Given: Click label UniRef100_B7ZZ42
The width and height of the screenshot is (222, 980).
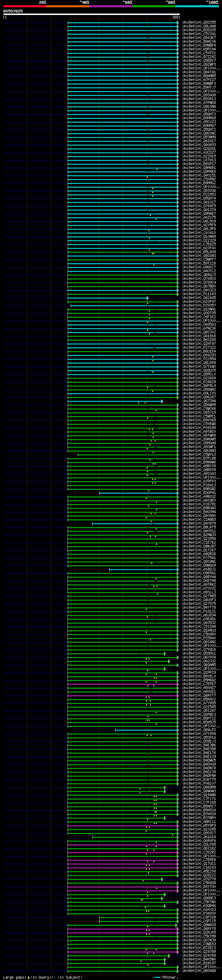Looking at the screenshot, I should coord(199,57).
